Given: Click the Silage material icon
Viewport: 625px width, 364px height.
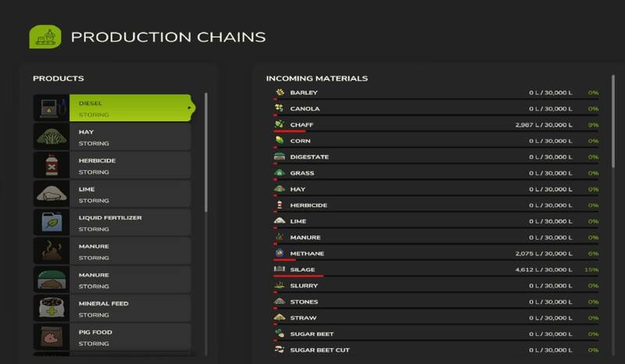Looking at the screenshot, I should pos(280,269).
